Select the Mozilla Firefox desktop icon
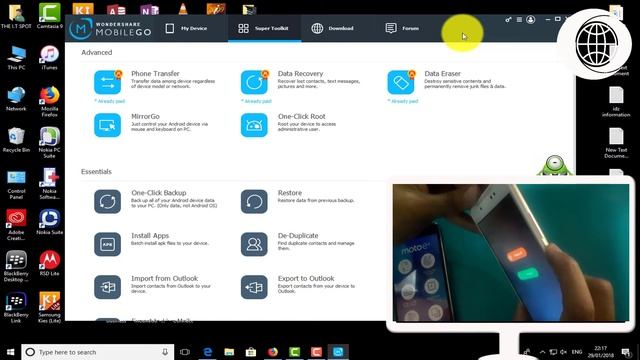The width and height of the screenshot is (640, 360). 49,101
